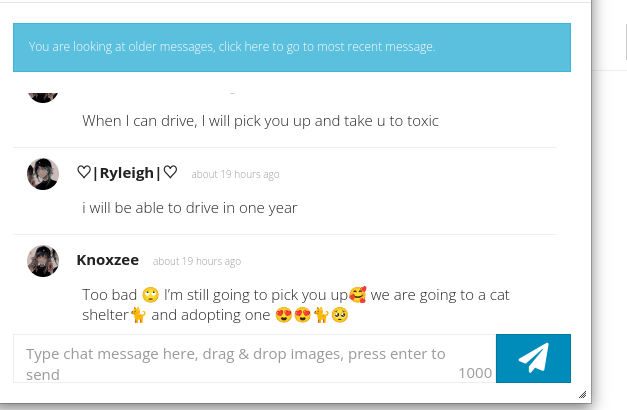Click the pleading face emoji at message end
The width and height of the screenshot is (627, 410).
[340, 315]
